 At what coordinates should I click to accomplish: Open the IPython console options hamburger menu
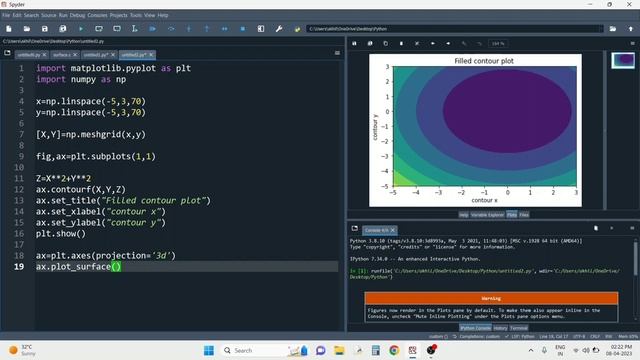click(x=632, y=228)
